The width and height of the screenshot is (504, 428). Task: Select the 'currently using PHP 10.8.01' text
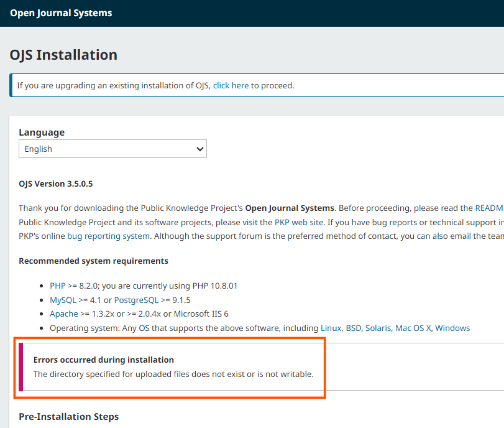pos(185,286)
